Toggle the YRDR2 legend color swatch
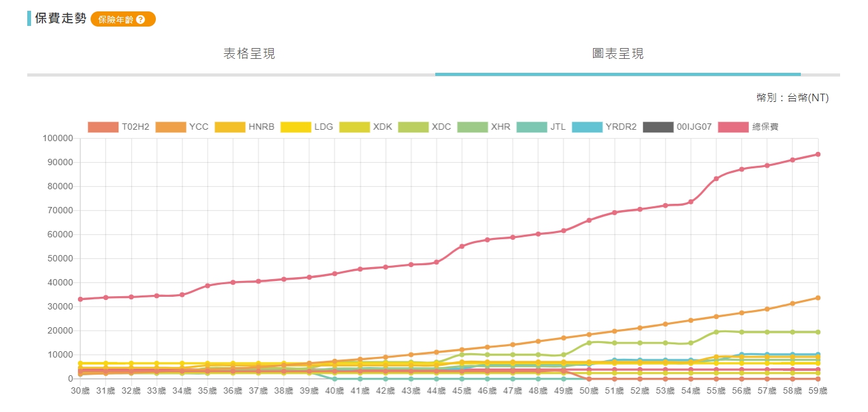 [x=587, y=127]
